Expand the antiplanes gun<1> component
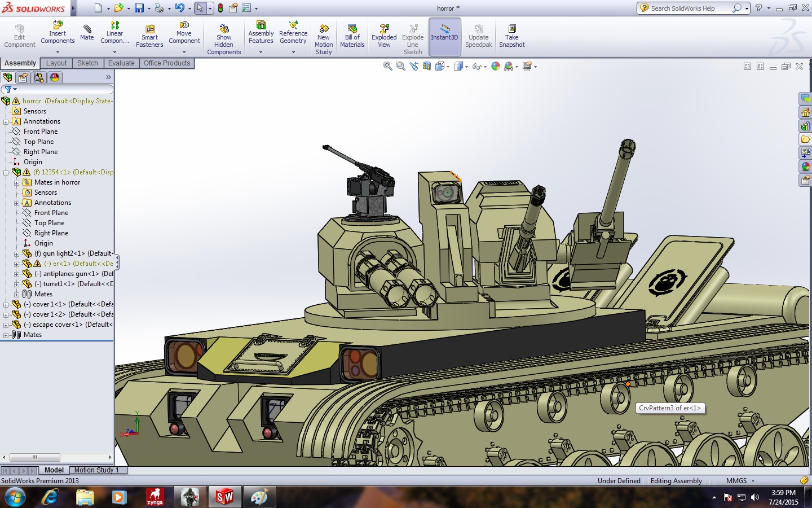This screenshot has width=812, height=508. [16, 274]
